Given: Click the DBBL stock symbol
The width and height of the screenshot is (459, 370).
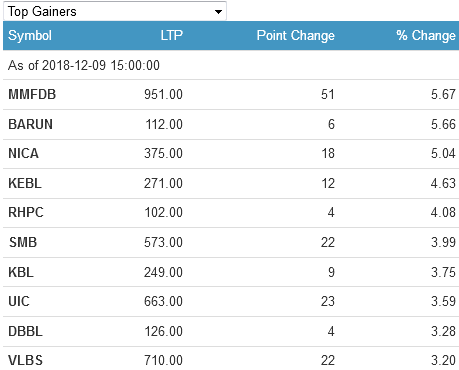Looking at the screenshot, I should click(25, 331).
